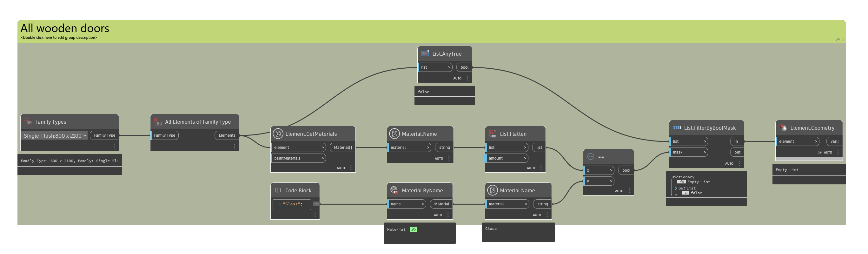Viewport: 868px width, 254px height.
Task: Click the Code Block output port arrow
Action: (316, 204)
